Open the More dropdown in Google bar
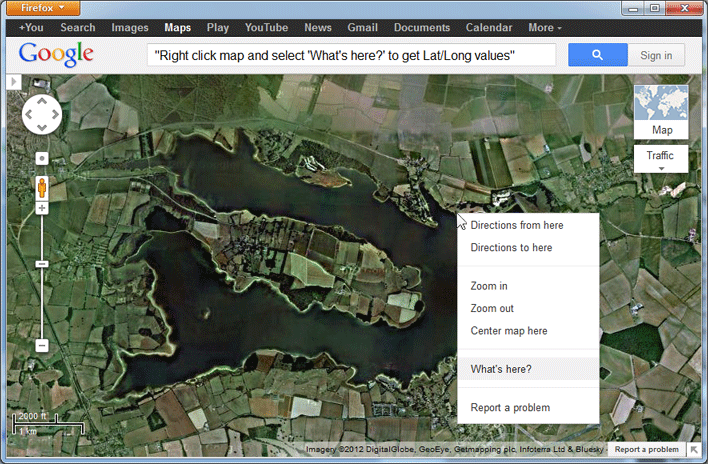This screenshot has height=464, width=708. [x=545, y=28]
